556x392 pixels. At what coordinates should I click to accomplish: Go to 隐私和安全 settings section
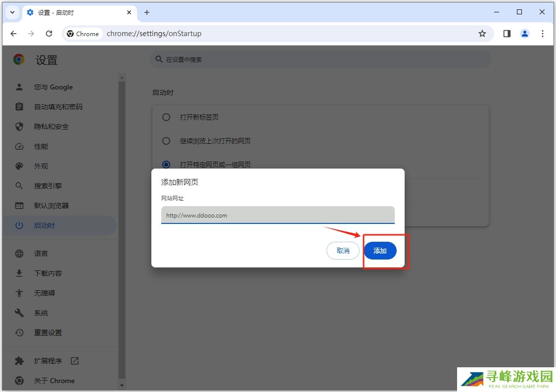pos(51,127)
